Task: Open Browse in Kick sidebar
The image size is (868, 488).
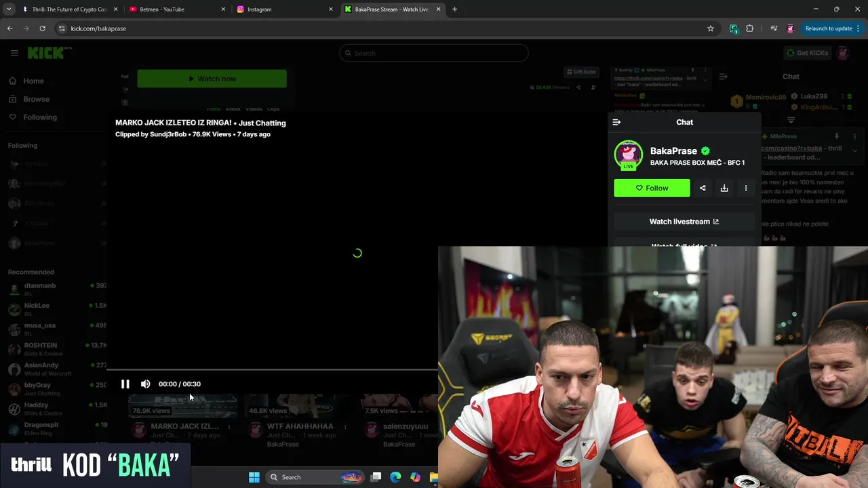Action: (29, 99)
